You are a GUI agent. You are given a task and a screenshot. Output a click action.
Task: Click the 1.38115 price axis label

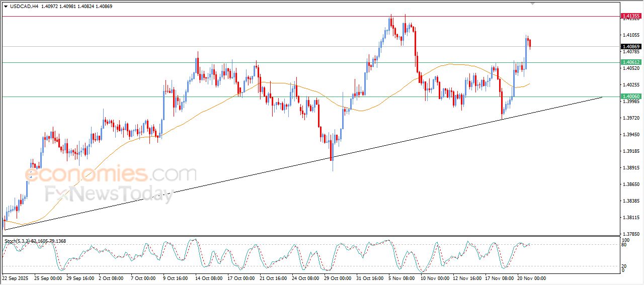tap(631, 218)
